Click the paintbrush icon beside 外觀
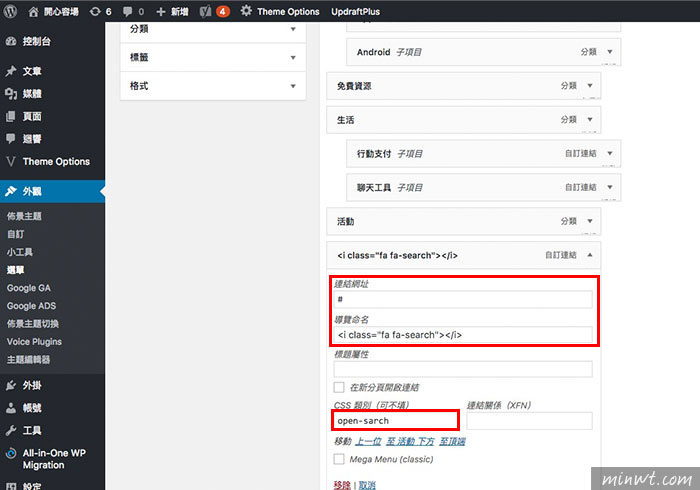The width and height of the screenshot is (700, 490). click(11, 191)
